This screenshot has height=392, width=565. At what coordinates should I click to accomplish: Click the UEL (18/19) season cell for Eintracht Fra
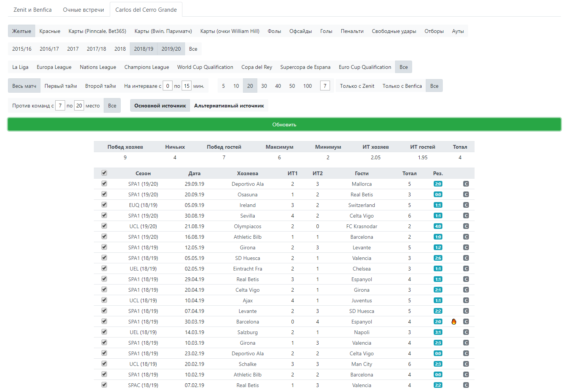pyautogui.click(x=143, y=269)
